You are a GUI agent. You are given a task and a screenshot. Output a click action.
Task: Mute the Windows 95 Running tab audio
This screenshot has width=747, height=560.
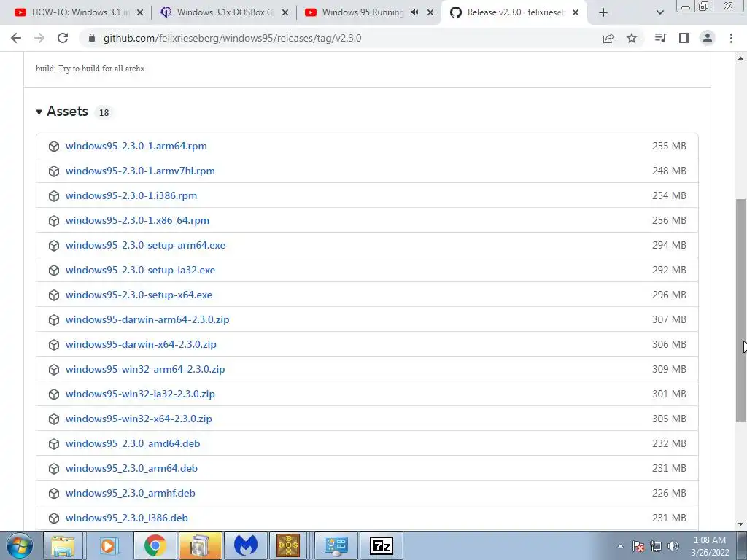[x=414, y=12]
